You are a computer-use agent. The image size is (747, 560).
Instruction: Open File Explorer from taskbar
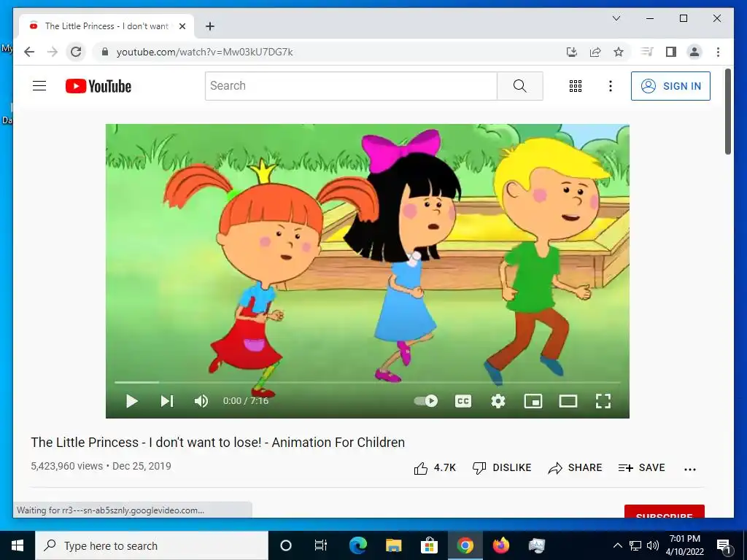[x=393, y=545]
